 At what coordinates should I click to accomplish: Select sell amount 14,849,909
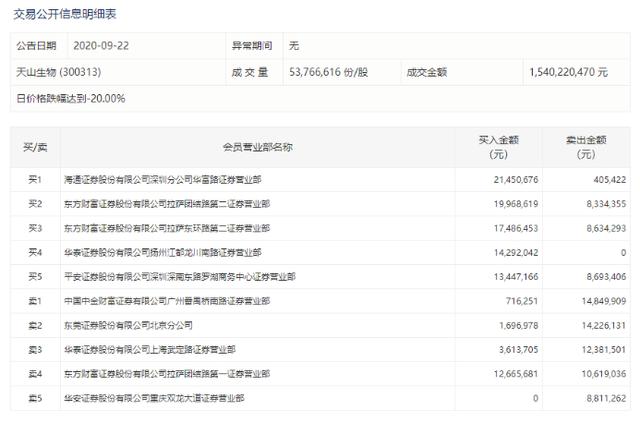point(604,301)
